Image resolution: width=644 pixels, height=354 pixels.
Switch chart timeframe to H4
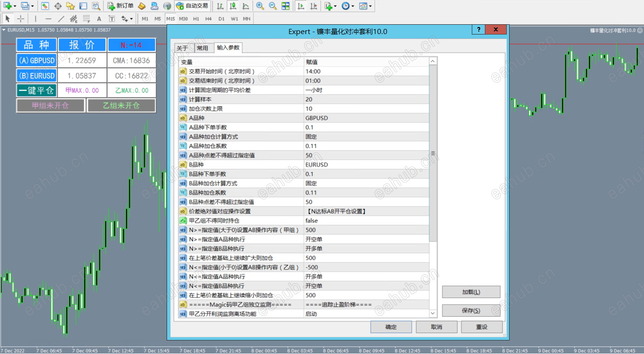209,19
